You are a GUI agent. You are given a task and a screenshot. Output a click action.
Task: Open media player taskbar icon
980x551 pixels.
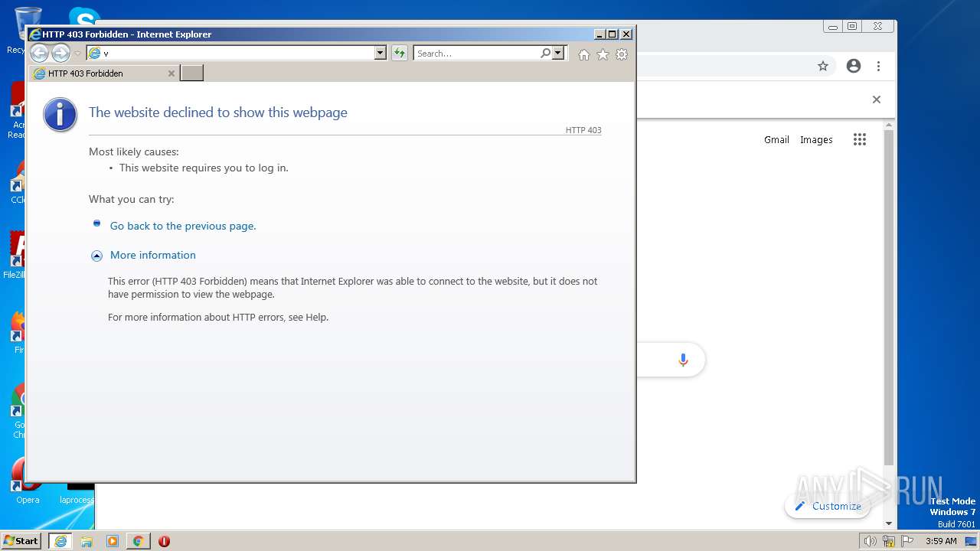113,541
